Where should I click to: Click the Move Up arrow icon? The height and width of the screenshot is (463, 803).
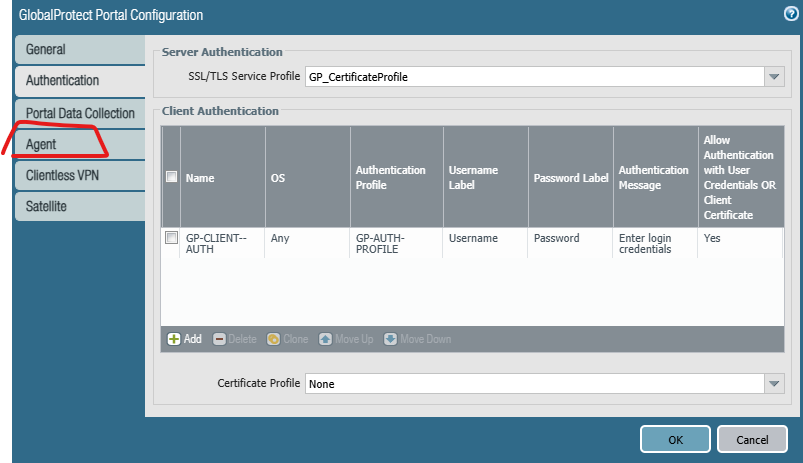325,339
